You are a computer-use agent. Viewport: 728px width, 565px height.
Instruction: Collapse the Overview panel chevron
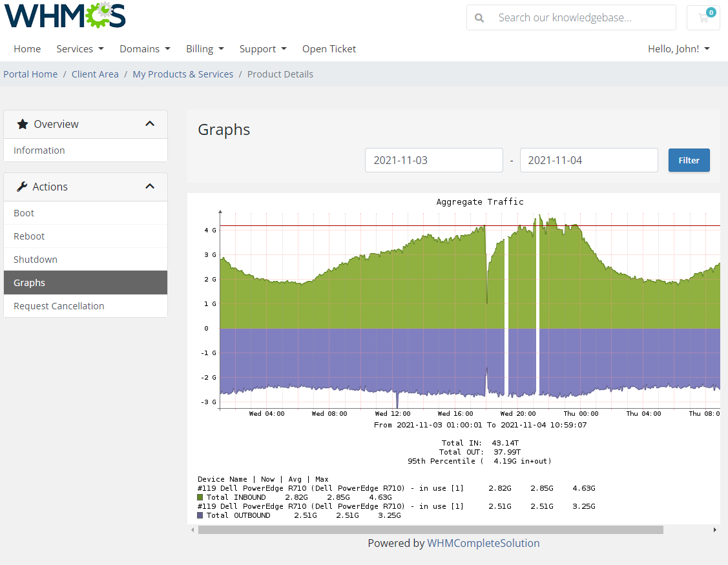[x=149, y=123]
